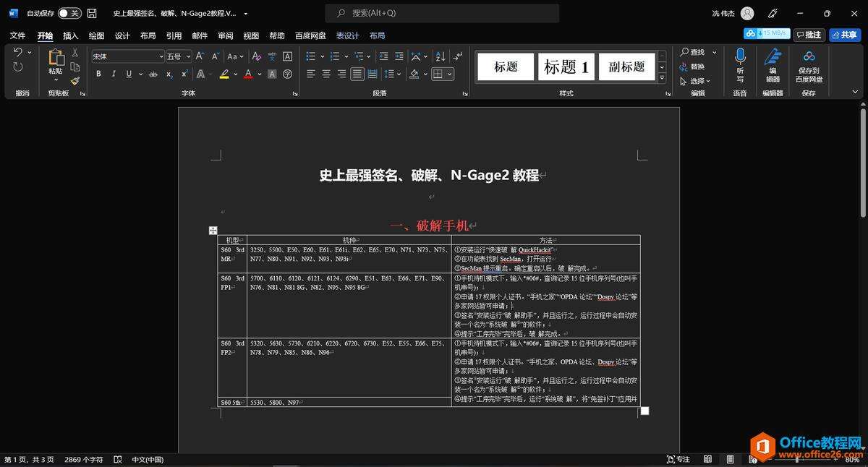Select the strikethrough icon
868x467 pixels.
[x=153, y=74]
